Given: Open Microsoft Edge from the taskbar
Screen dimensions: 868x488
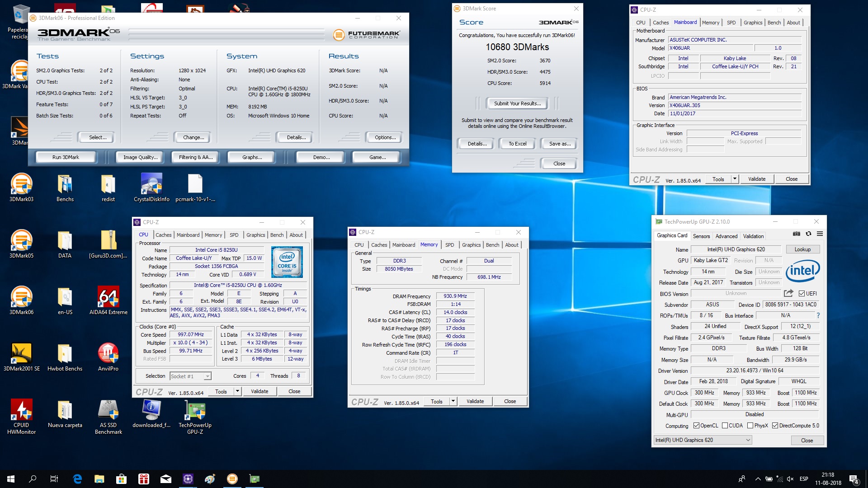Looking at the screenshot, I should coord(77,479).
